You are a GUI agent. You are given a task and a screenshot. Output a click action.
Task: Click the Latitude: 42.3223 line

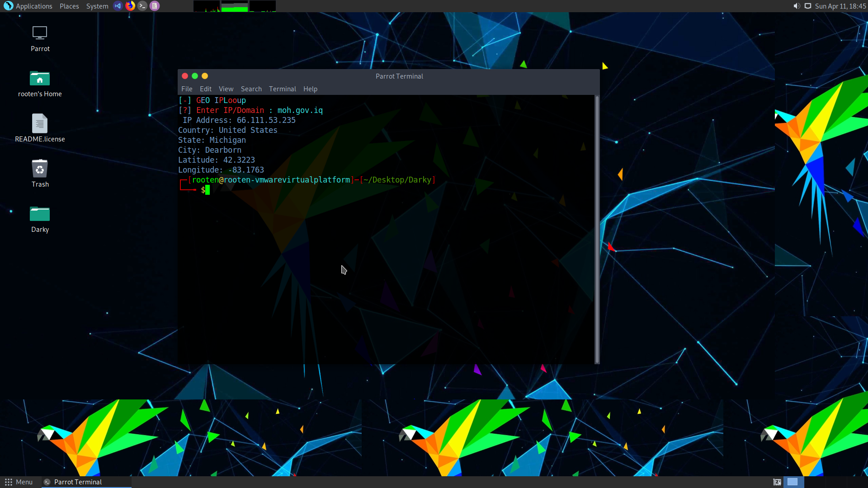(x=217, y=160)
